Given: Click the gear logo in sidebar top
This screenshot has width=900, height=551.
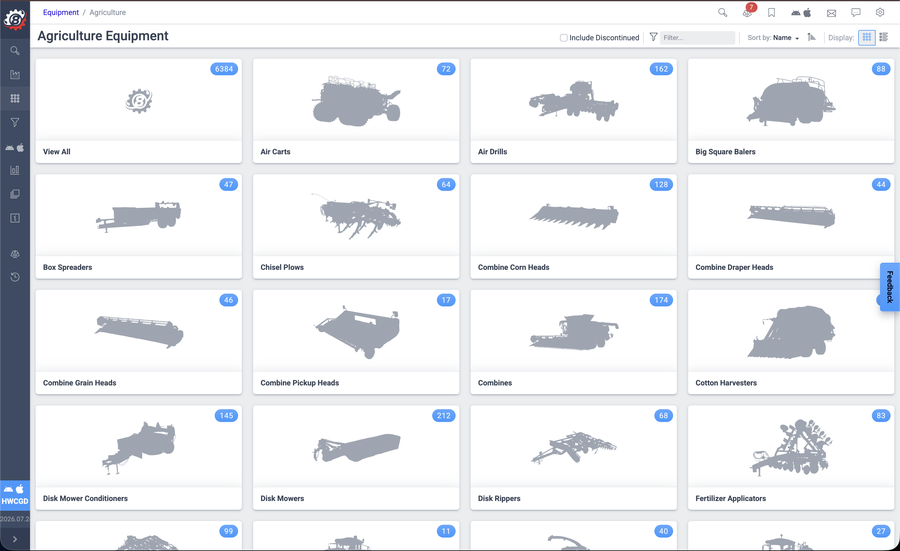Looking at the screenshot, I should point(15,20).
